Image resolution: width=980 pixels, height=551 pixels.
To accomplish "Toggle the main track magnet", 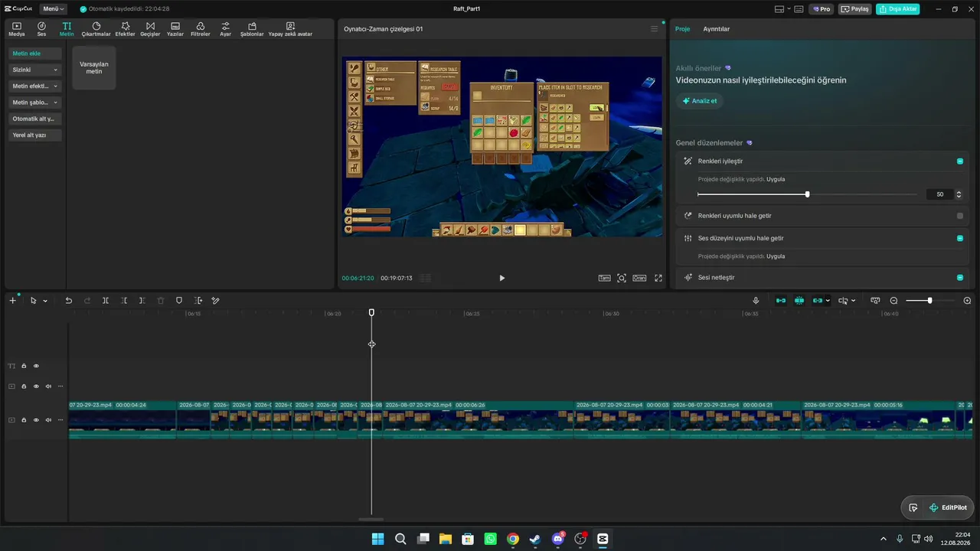I will pyautogui.click(x=781, y=301).
